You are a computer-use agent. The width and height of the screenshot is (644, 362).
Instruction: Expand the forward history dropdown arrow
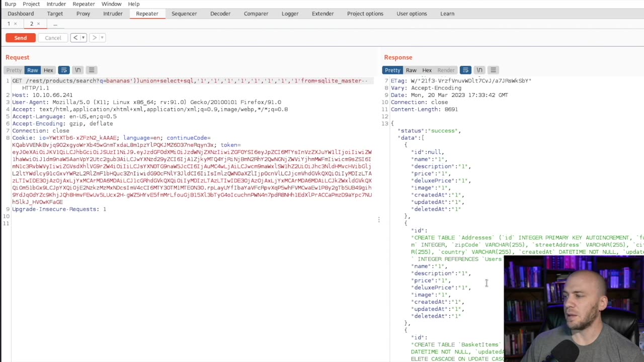102,38
